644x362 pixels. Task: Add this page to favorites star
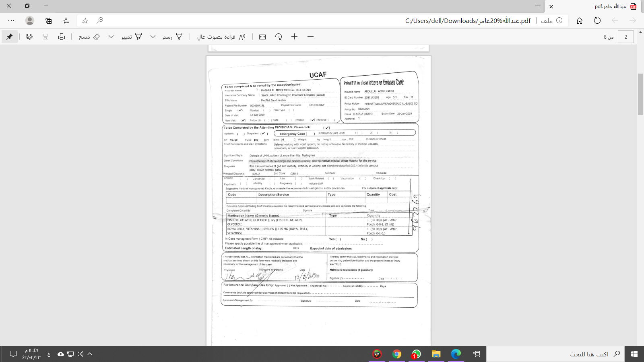85,21
